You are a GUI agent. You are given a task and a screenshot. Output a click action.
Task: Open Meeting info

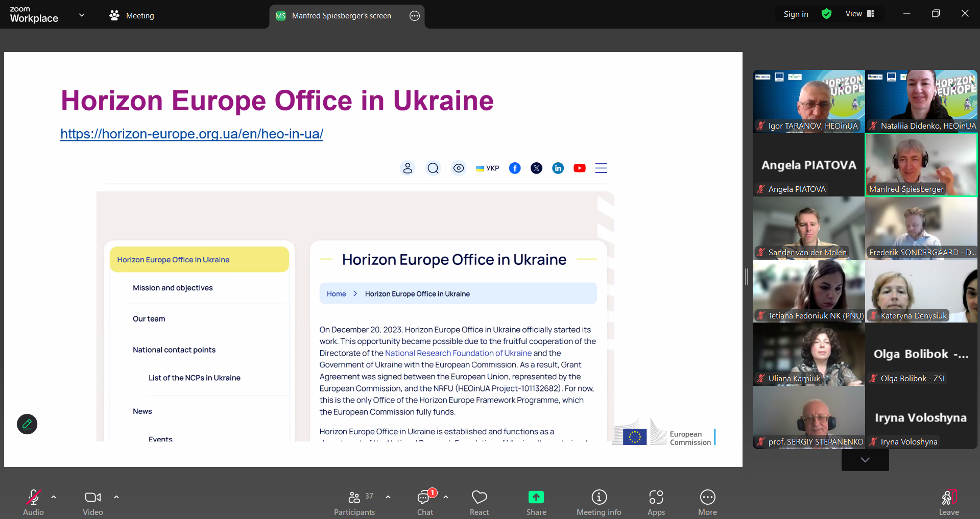click(x=599, y=502)
